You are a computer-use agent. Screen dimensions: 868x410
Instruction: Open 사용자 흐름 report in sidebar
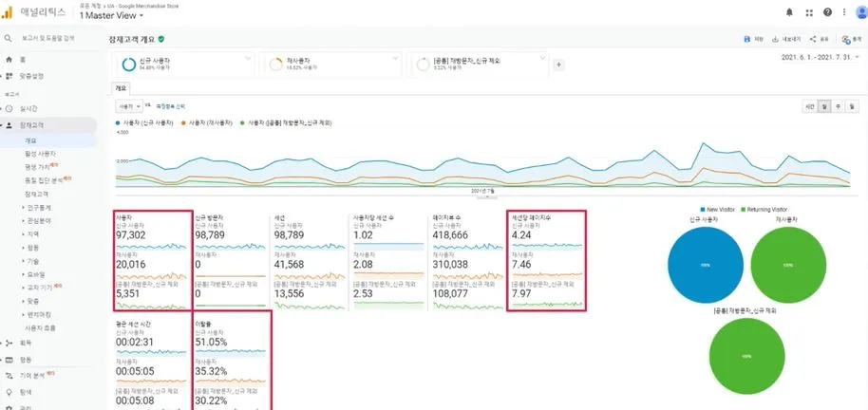40,327
